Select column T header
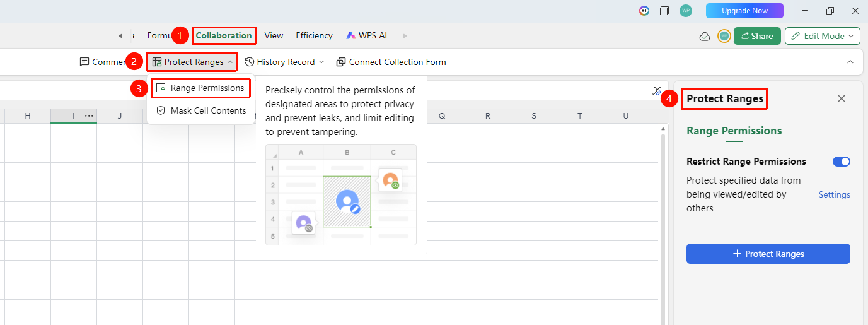This screenshot has width=868, height=325. [x=580, y=115]
